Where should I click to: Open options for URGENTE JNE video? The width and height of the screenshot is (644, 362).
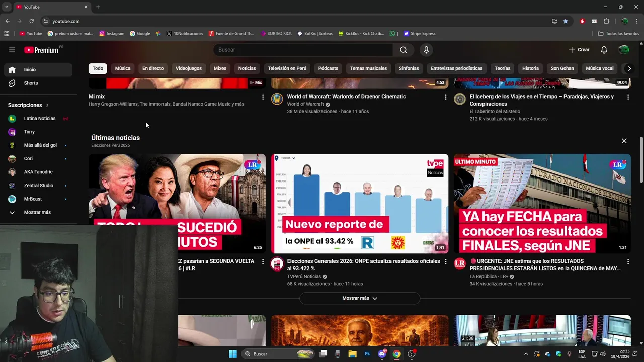click(x=628, y=262)
